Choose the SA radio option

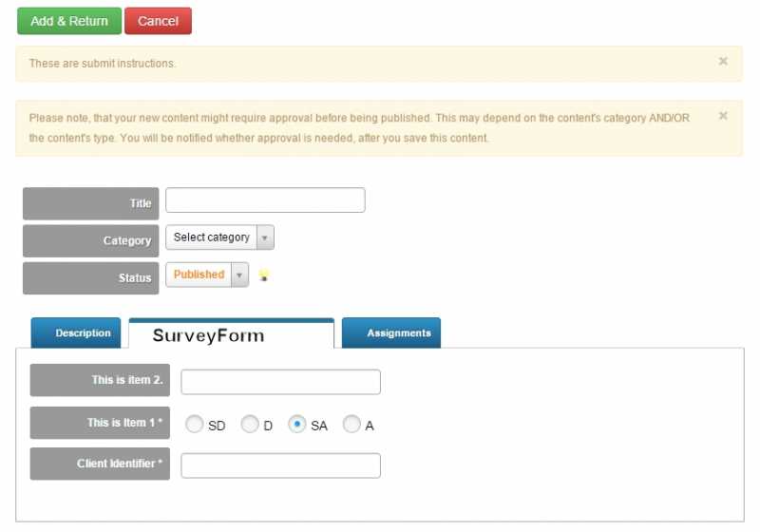[x=297, y=424]
